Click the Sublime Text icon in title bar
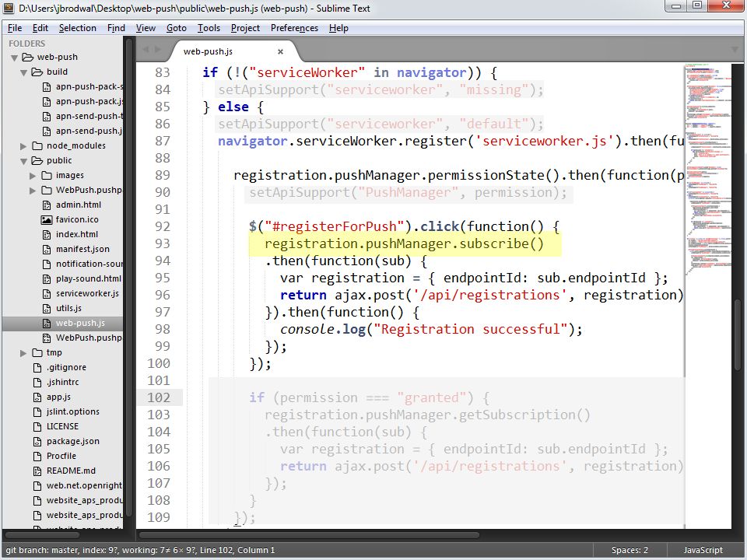Screen dimensions: 747x560 9,8
